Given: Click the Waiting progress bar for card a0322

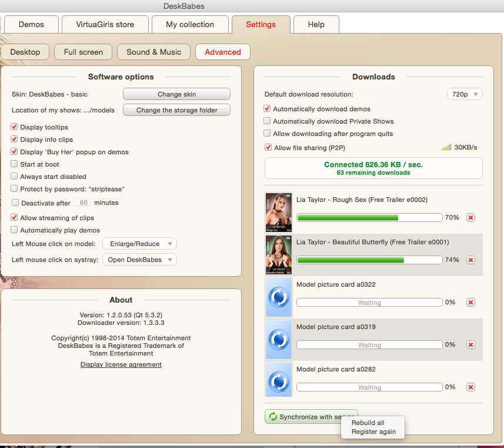Looking at the screenshot, I should [x=369, y=303].
